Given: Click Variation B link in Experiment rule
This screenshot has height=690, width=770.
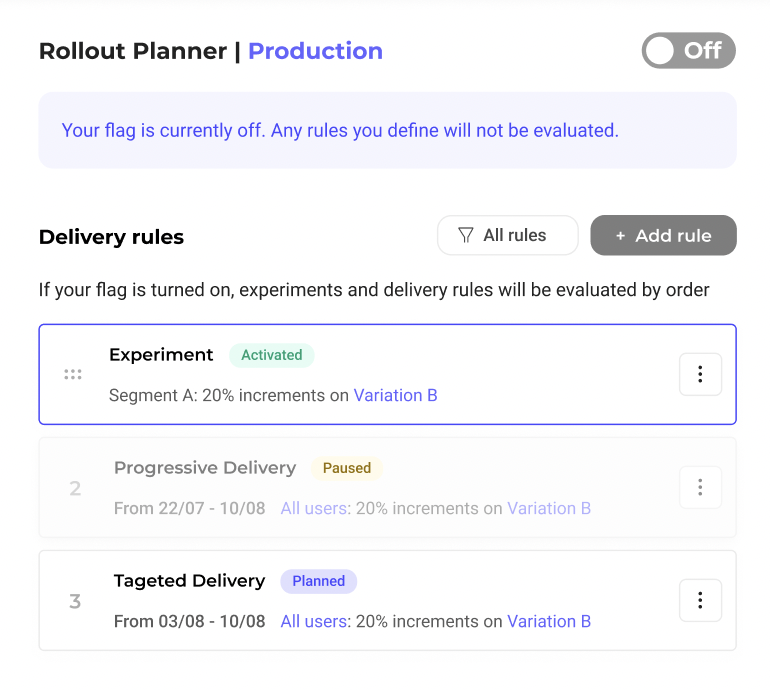Looking at the screenshot, I should (x=395, y=395).
